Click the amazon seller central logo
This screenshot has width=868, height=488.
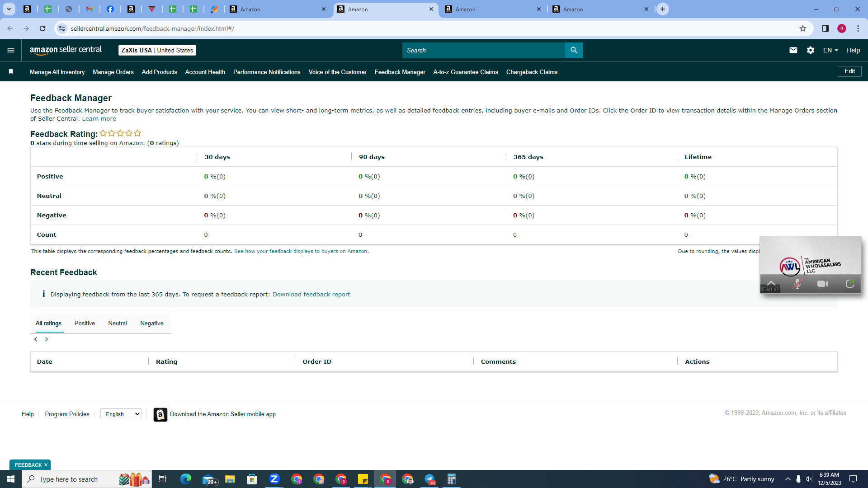[x=66, y=50]
